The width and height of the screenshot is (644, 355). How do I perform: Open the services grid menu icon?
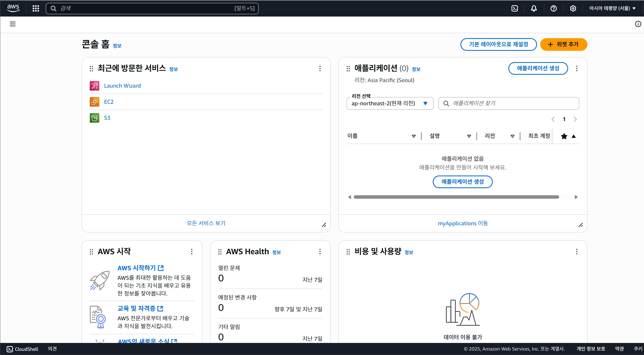pyautogui.click(x=36, y=8)
